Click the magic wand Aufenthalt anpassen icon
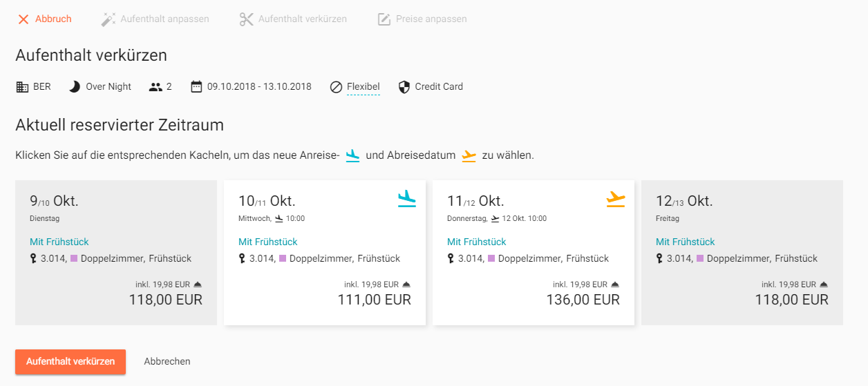Screen dimensions: 868x386 [108, 19]
